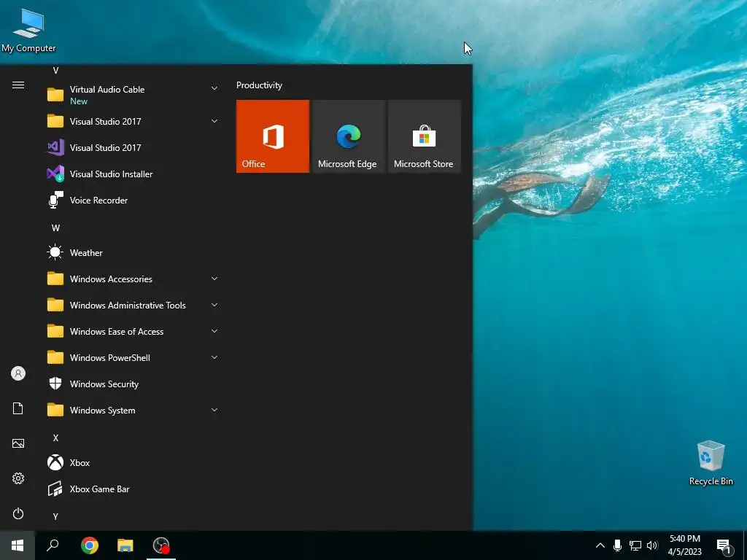Open the Pictures sidebar icon
747x560 pixels.
pos(18,444)
